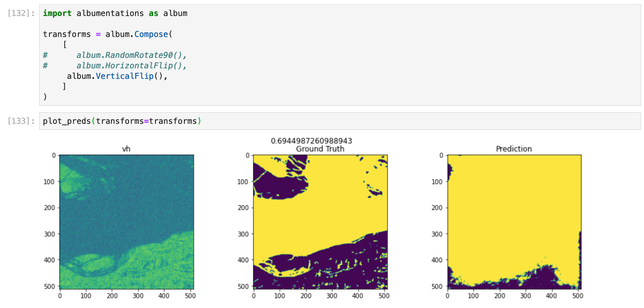The width and height of the screenshot is (644, 308).
Task: Click the vh image plot
Action: pyautogui.click(x=127, y=222)
